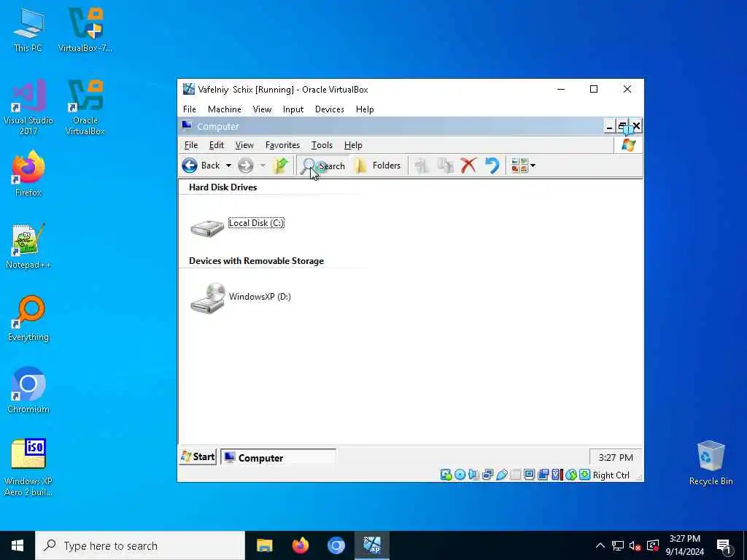
Task: Open the Favorites menu
Action: (282, 145)
